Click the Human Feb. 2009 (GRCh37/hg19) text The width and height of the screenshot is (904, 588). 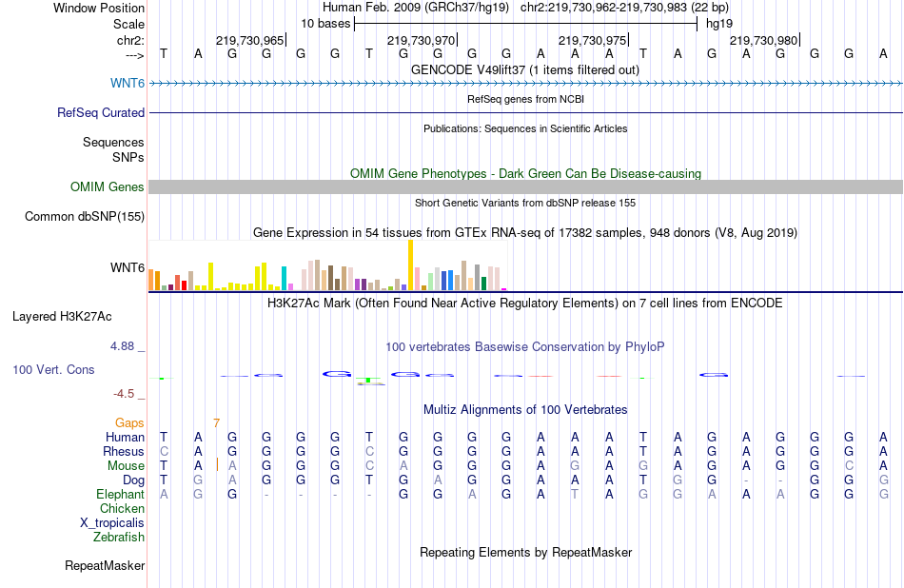coord(416,8)
